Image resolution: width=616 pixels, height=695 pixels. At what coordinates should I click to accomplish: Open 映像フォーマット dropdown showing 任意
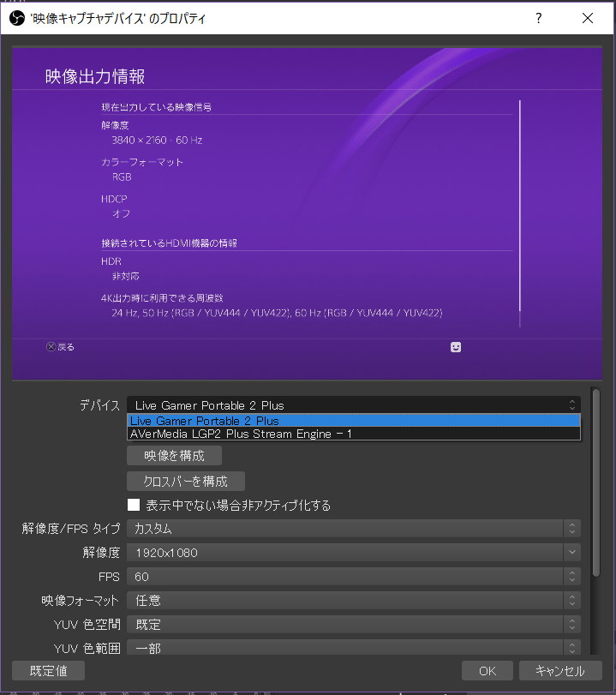click(x=354, y=600)
